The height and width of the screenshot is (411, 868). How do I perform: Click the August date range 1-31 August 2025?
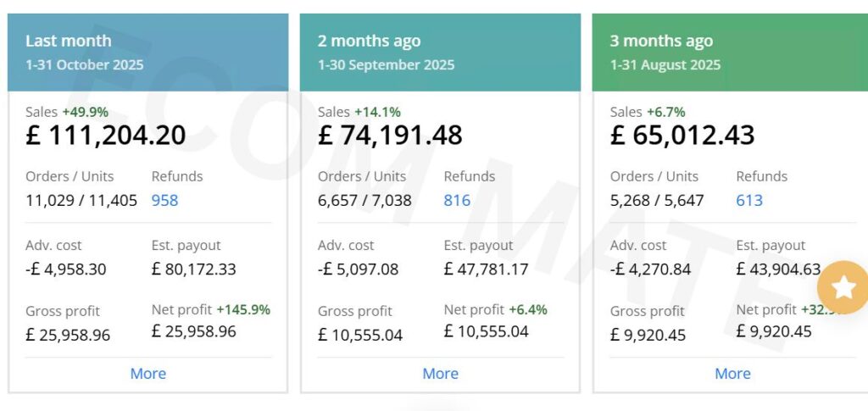pos(665,65)
